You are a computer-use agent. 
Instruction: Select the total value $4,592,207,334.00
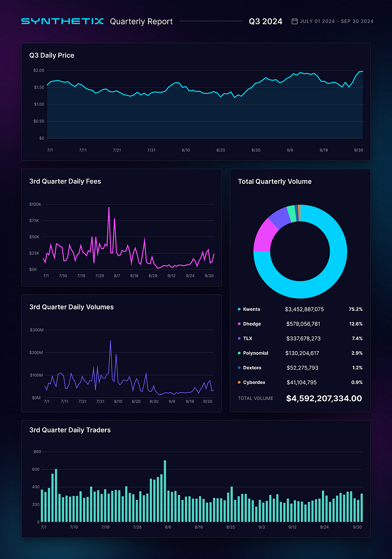pyautogui.click(x=324, y=399)
